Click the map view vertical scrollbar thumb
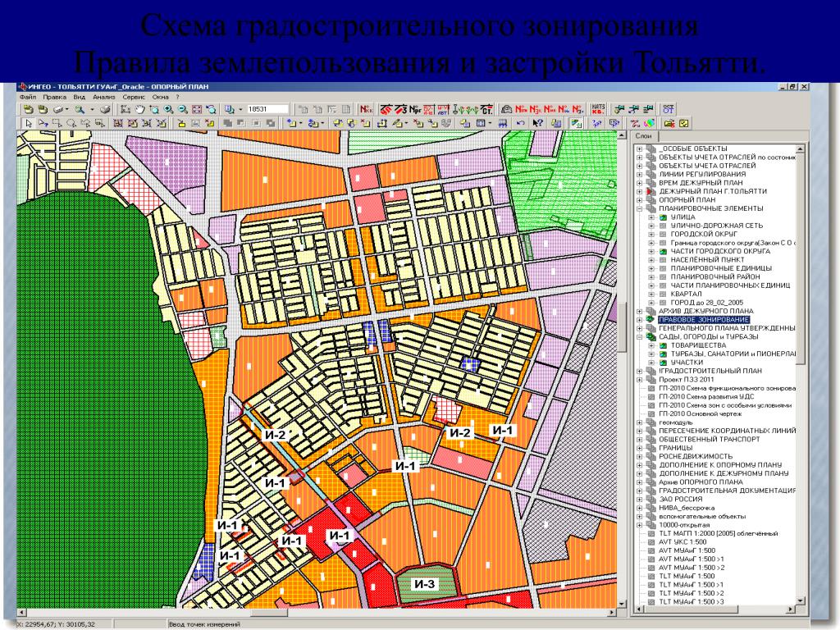The image size is (840, 630). [622, 326]
